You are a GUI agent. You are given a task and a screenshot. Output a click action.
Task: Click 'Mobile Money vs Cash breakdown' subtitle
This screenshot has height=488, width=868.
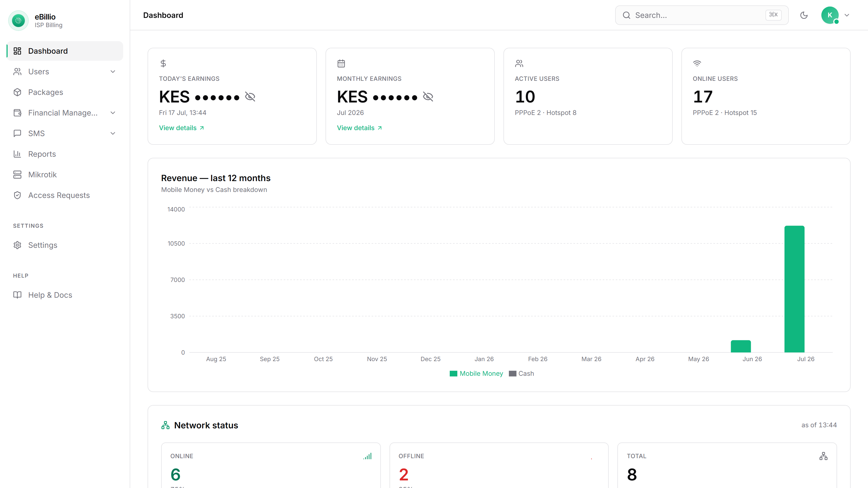[x=214, y=190]
